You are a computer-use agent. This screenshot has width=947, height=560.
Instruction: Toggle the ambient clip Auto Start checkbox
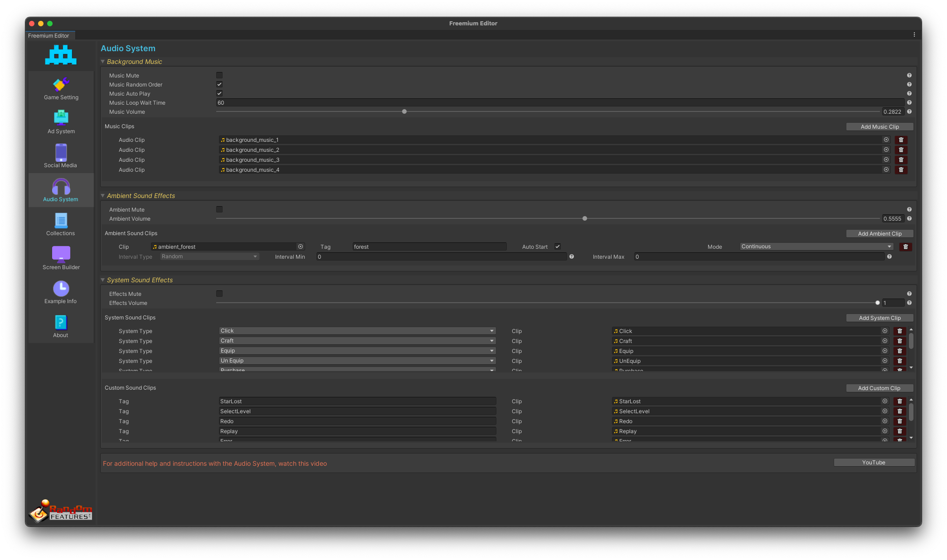[x=558, y=247]
